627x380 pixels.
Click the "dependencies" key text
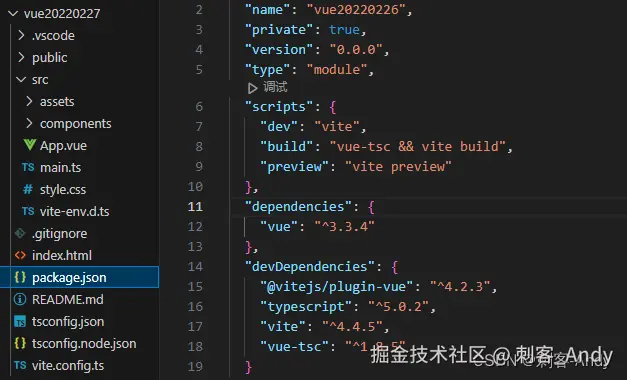[298, 207]
